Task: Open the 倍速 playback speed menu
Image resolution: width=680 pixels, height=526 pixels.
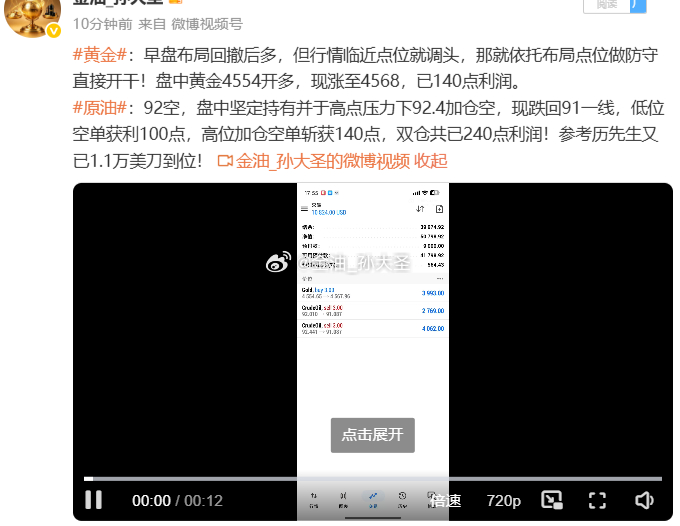Action: pos(445,500)
